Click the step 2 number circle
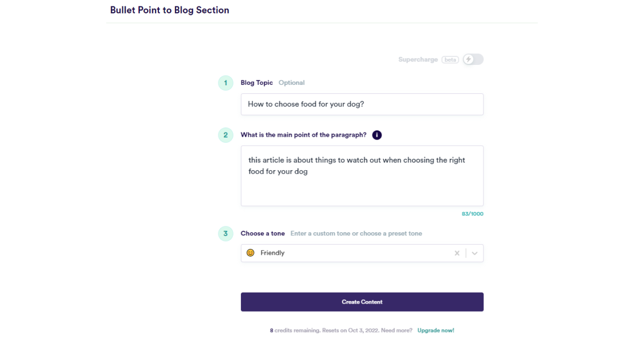644x338 pixels. 225,135
